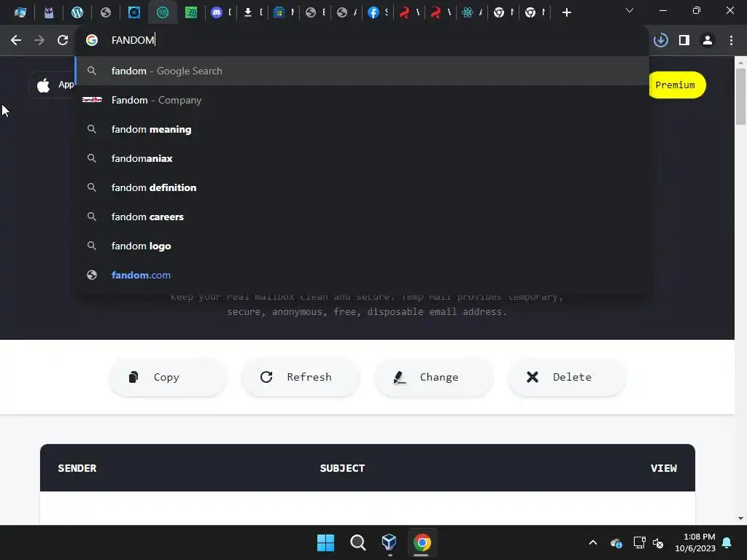The width and height of the screenshot is (747, 560).
Task: Open the Windows Start menu
Action: pos(326,542)
